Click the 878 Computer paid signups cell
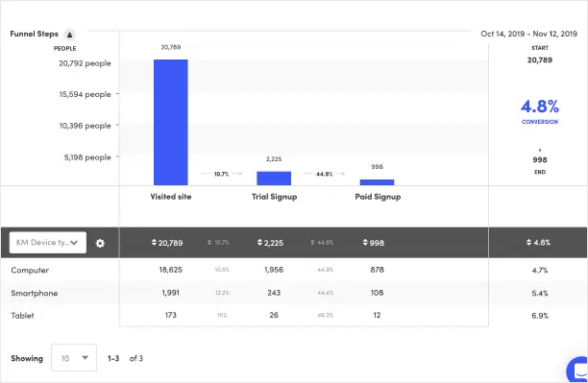Image resolution: width=588 pixels, height=383 pixels. pyautogui.click(x=377, y=270)
